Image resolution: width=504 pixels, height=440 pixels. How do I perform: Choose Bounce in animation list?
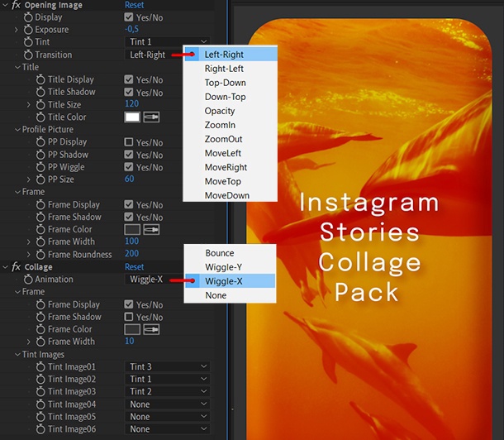(219, 253)
